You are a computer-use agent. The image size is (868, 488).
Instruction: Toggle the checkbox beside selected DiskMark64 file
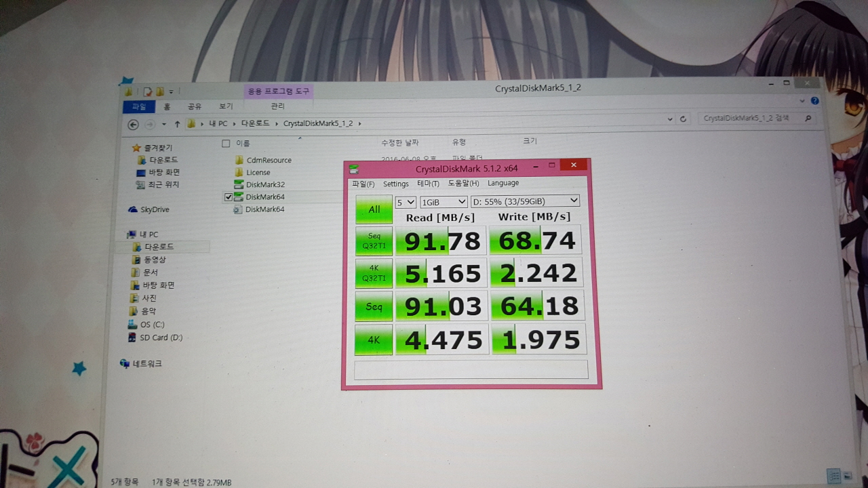pyautogui.click(x=228, y=197)
